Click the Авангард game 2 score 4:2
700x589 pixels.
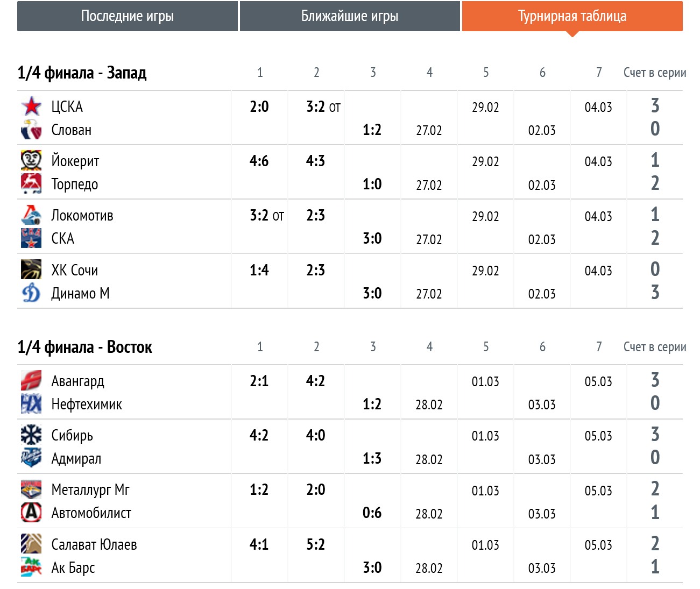316,381
